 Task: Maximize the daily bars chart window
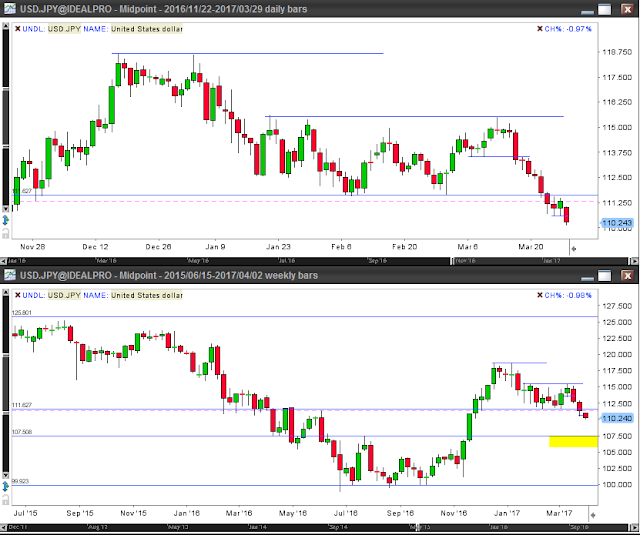[x=605, y=9]
